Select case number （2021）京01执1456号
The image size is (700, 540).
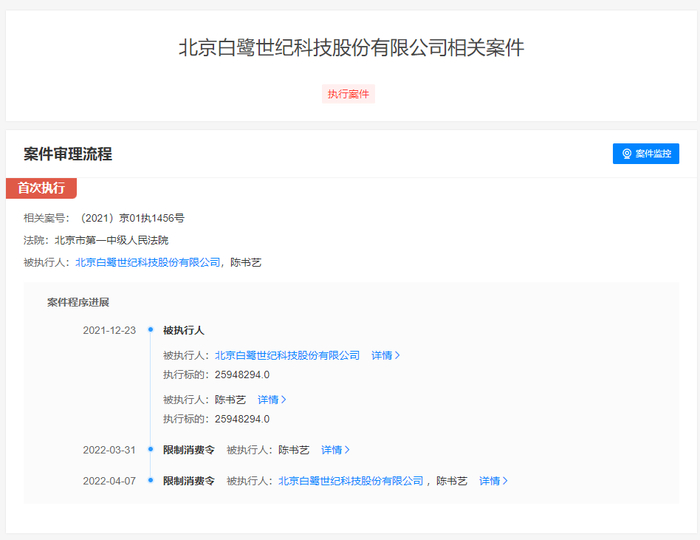coord(130,218)
